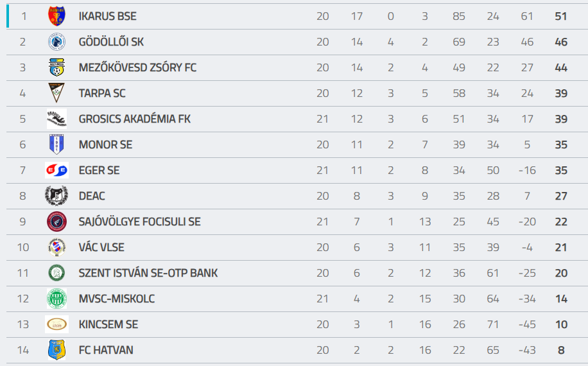Open the FC HATVAN team link
588x366 pixels.
click(106, 350)
